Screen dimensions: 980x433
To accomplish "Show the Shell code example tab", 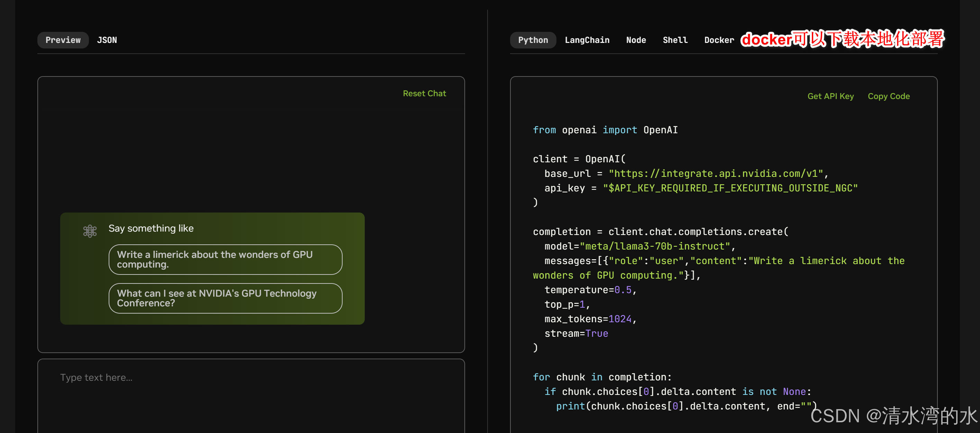I will [x=675, y=40].
